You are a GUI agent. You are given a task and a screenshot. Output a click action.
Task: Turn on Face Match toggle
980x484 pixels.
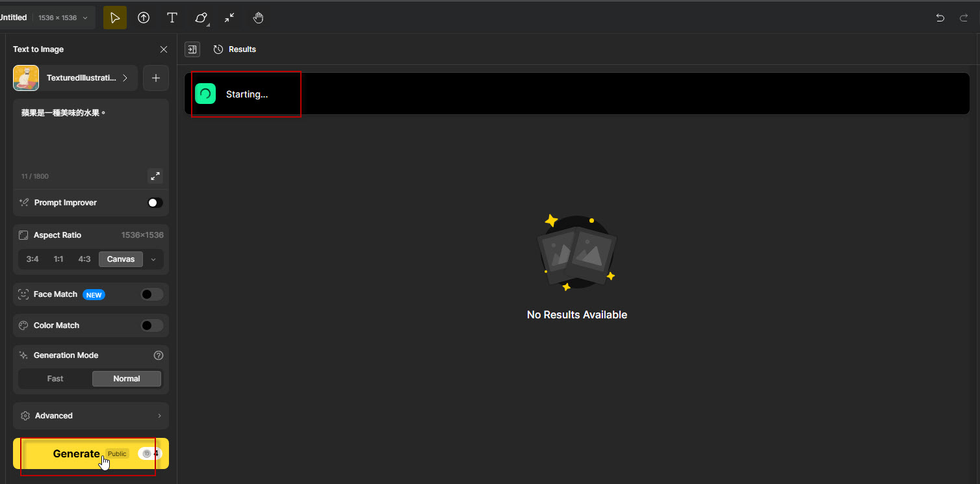pos(152,294)
